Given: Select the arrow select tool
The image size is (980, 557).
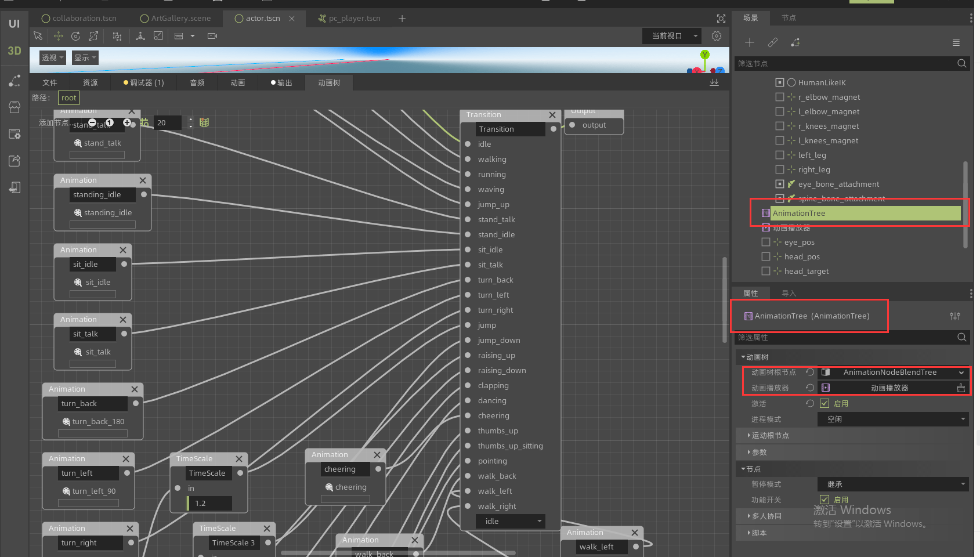Looking at the screenshot, I should (x=38, y=36).
